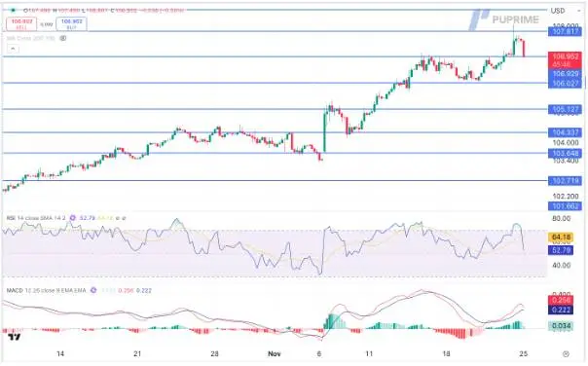Click the MA Cross indicator legend text
588x366 pixels.
tap(31, 38)
